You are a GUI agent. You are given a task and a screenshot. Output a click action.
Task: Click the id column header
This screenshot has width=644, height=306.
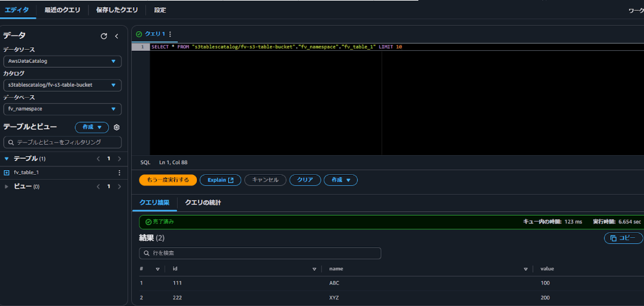pyautogui.click(x=175, y=269)
